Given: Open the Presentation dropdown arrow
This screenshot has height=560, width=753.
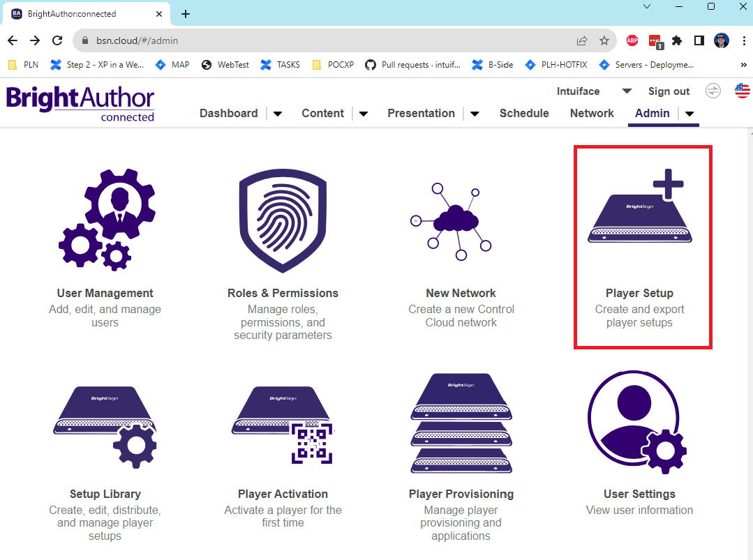Looking at the screenshot, I should tap(475, 114).
